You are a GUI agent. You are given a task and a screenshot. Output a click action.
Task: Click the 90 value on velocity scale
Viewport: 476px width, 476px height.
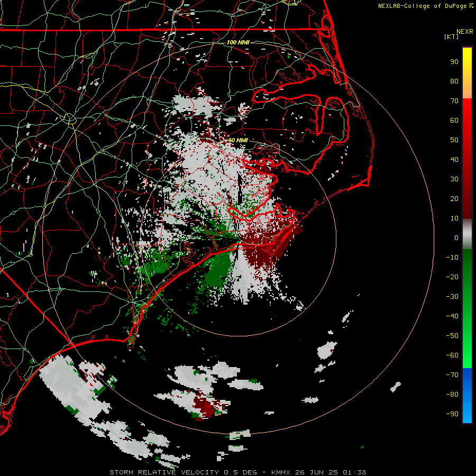point(454,62)
